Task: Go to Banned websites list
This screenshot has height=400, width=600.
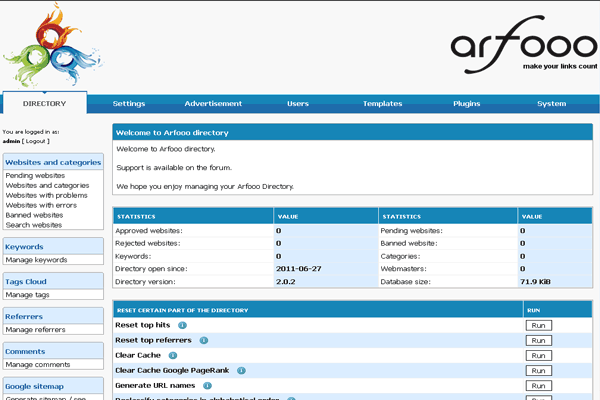Action: (35, 215)
